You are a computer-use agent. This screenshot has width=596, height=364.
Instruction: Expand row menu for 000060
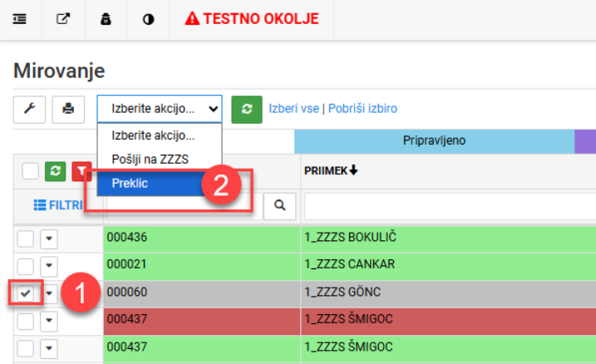click(49, 293)
